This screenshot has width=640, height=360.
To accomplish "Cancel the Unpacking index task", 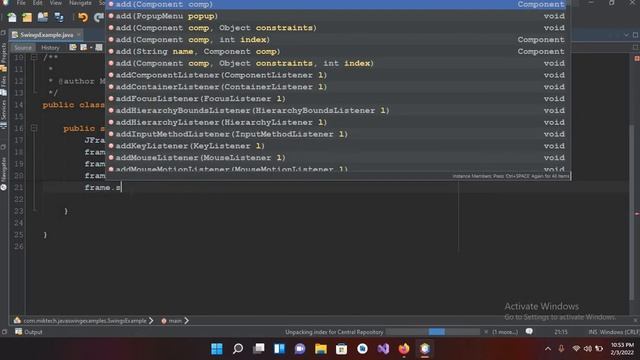I will (x=486, y=332).
